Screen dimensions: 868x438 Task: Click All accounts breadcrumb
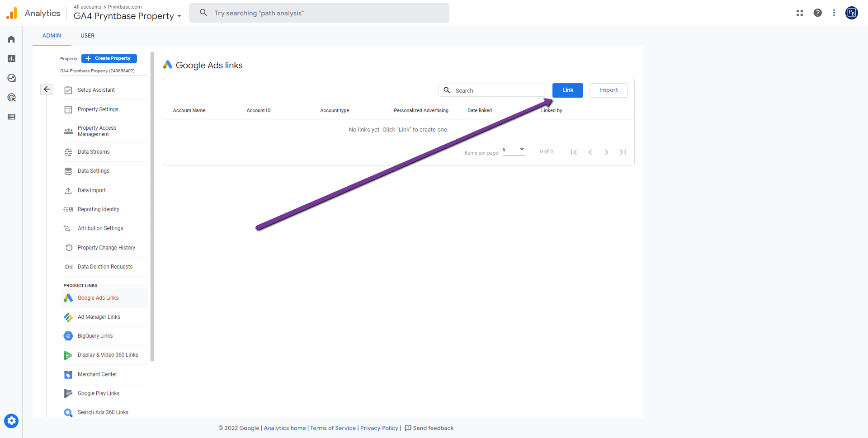(x=87, y=7)
